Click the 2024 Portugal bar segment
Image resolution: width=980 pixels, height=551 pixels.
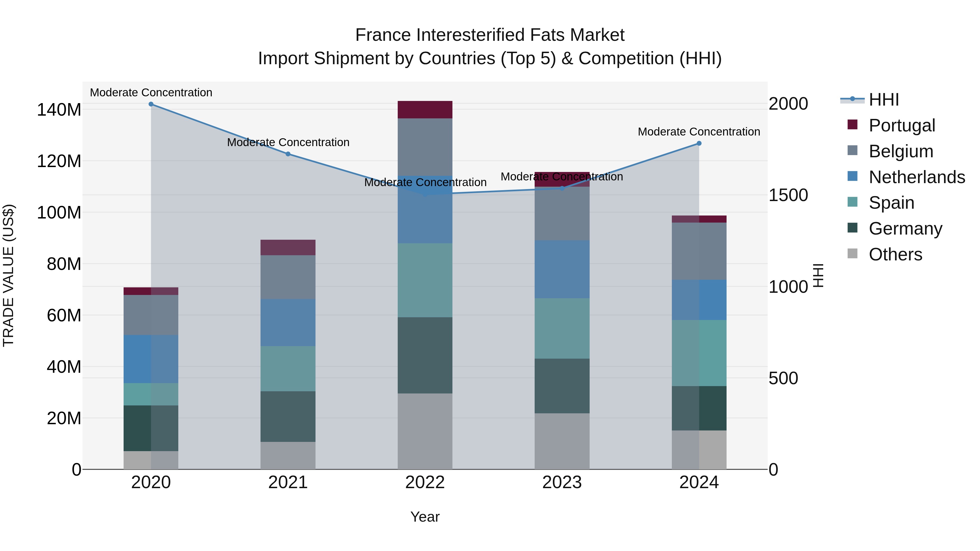[699, 219]
